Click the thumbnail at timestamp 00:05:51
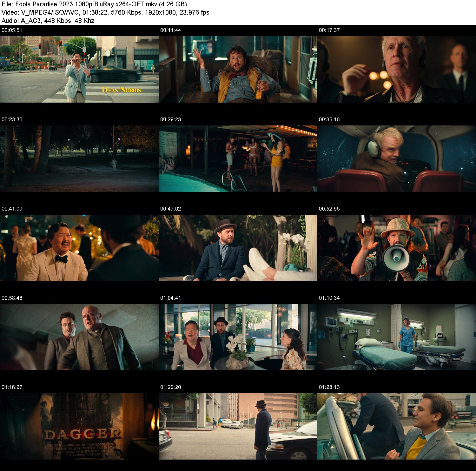 (x=79, y=69)
